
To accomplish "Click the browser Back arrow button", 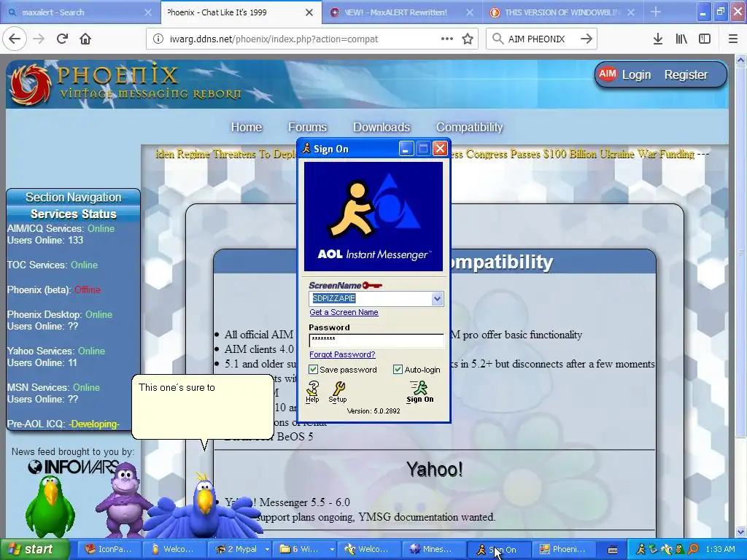I will click(15, 39).
